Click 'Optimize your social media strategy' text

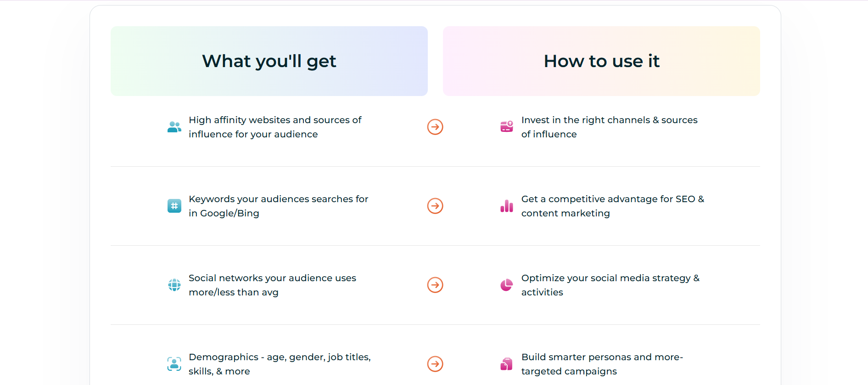[610, 285]
